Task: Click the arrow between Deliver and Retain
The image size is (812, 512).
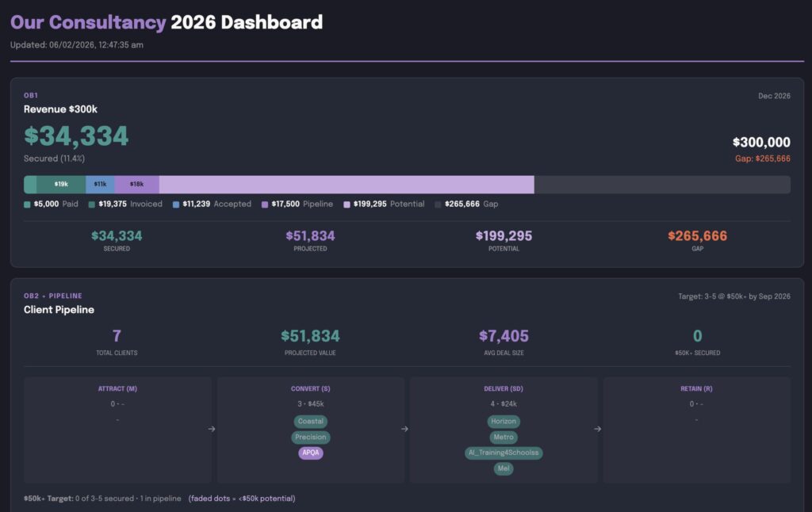Action: coord(598,430)
